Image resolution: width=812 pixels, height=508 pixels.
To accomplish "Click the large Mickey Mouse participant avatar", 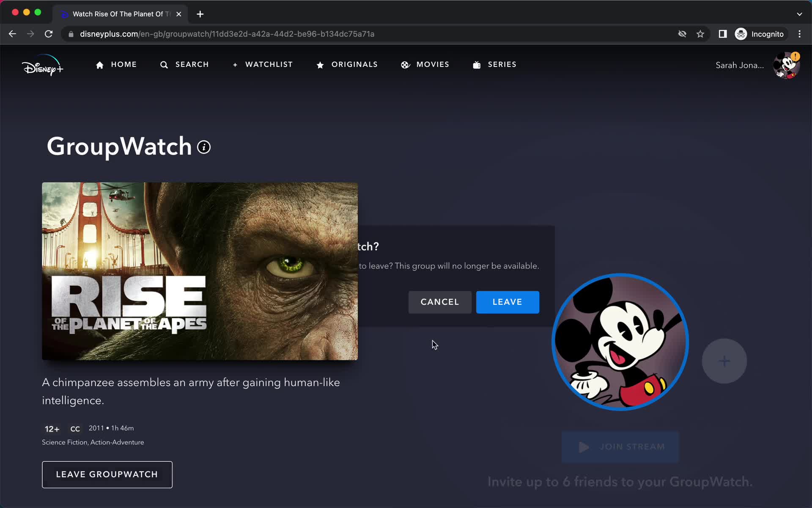I will click(620, 342).
